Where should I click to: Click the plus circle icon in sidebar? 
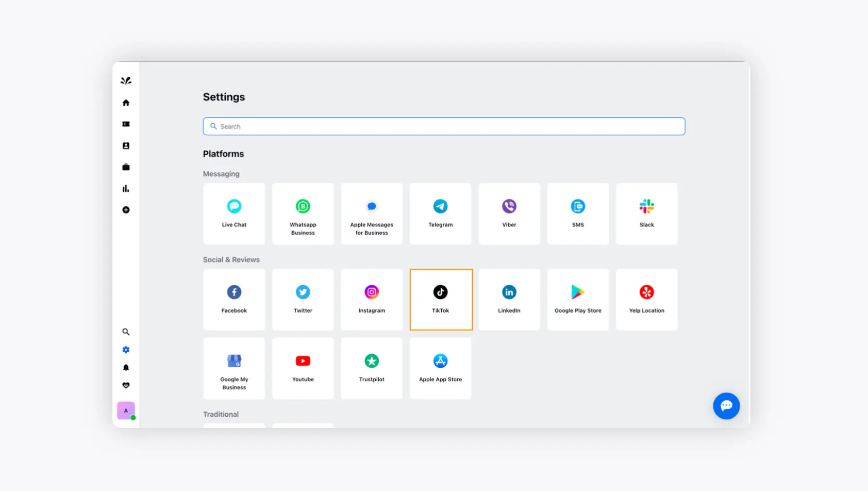[126, 210]
